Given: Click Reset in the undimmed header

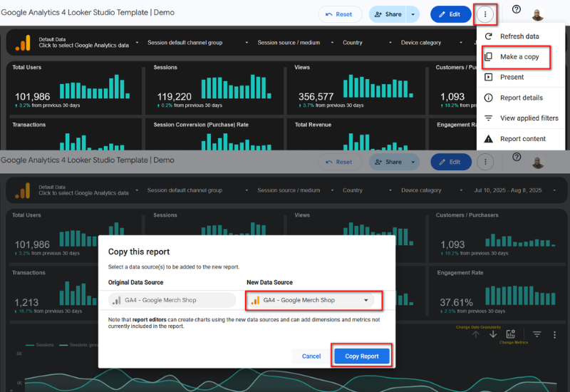Looking at the screenshot, I should click(340, 14).
